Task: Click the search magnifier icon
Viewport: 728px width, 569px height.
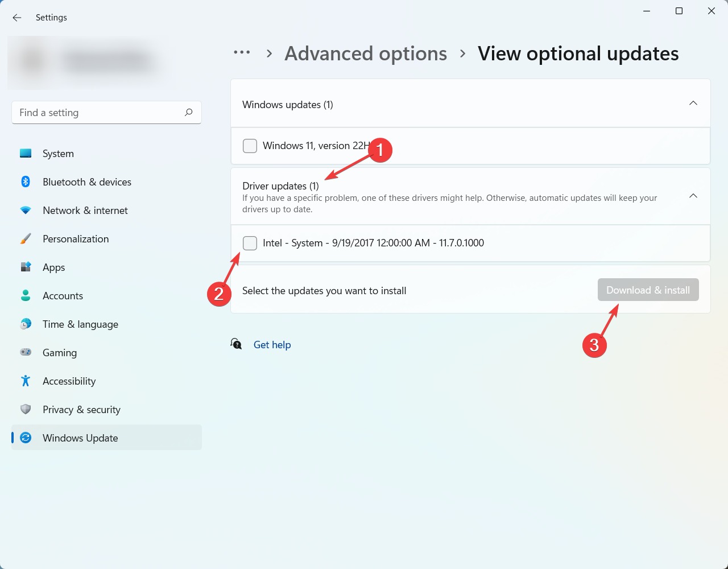Action: [189, 113]
